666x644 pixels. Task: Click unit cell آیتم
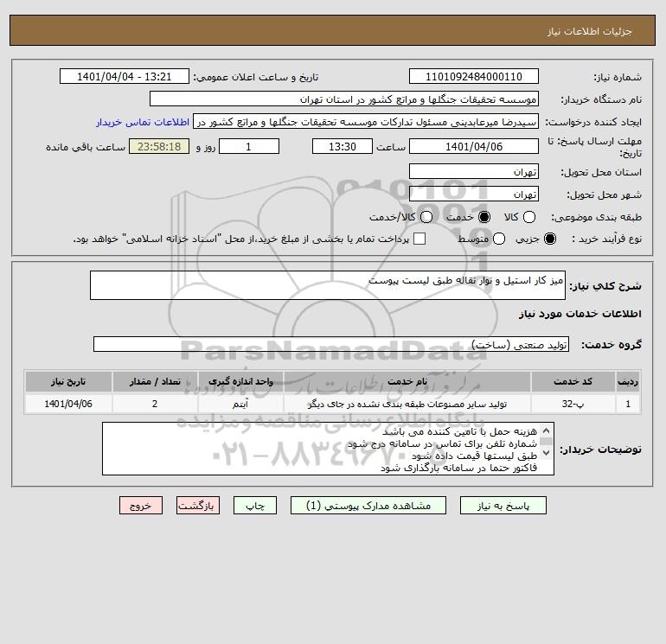pos(240,404)
